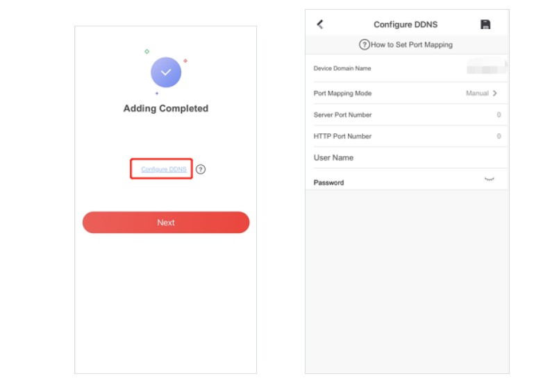Edit the HTTP Port Number value
The height and width of the screenshot is (392, 559).
[498, 137]
